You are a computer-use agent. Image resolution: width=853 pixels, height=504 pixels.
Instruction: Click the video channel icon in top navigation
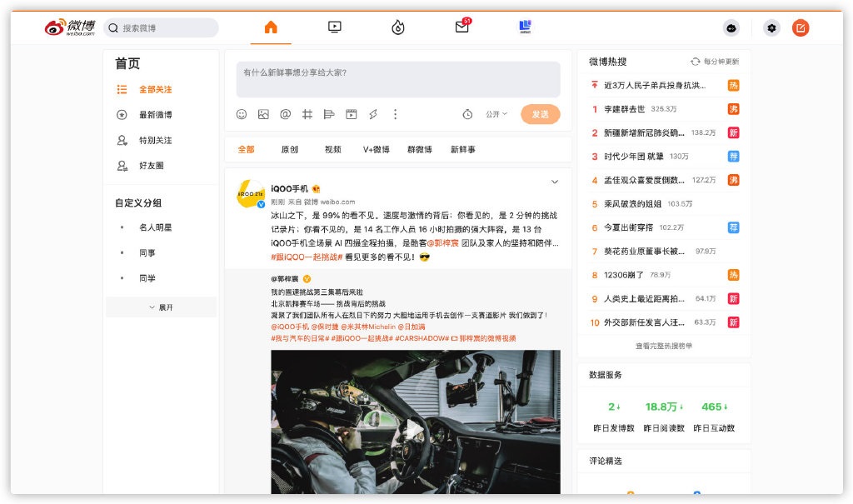tap(333, 26)
